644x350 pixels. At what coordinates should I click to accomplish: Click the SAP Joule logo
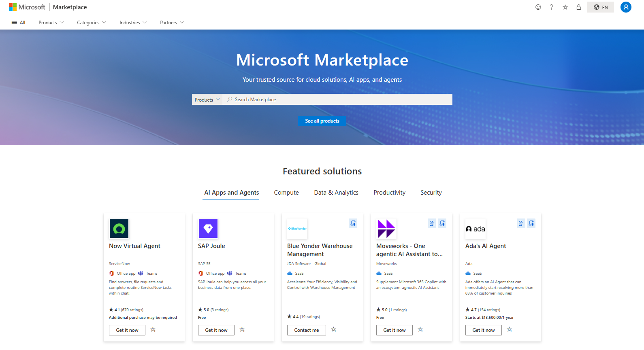tap(208, 229)
